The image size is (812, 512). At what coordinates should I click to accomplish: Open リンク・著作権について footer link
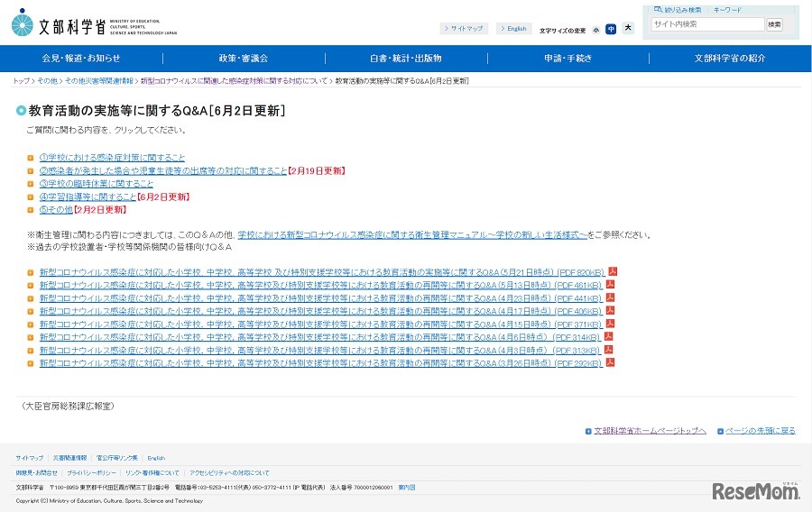pos(152,472)
